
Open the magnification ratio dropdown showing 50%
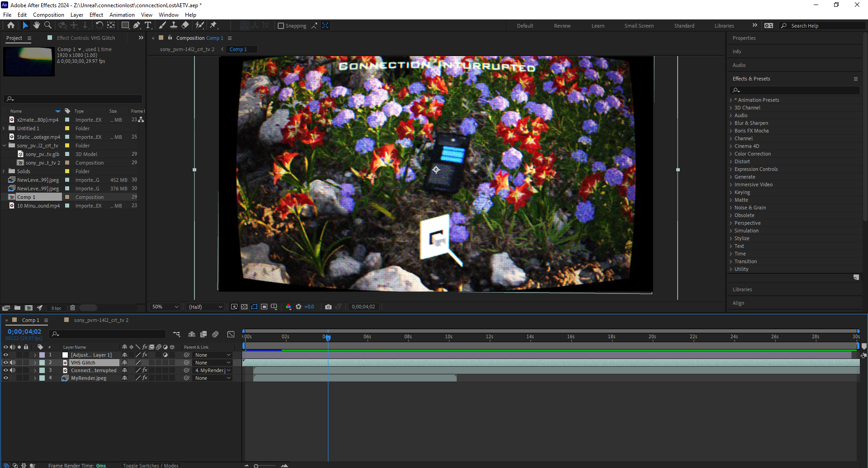[x=165, y=307]
